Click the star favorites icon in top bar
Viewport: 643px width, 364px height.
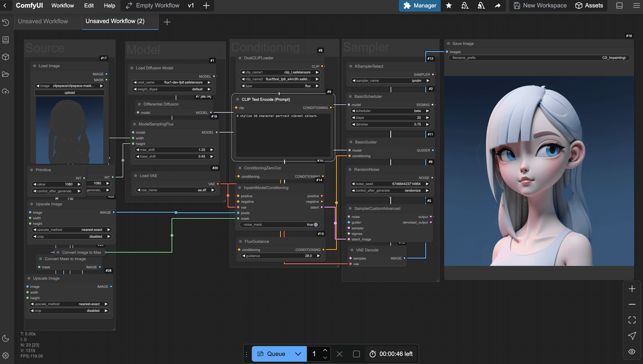(x=449, y=5)
